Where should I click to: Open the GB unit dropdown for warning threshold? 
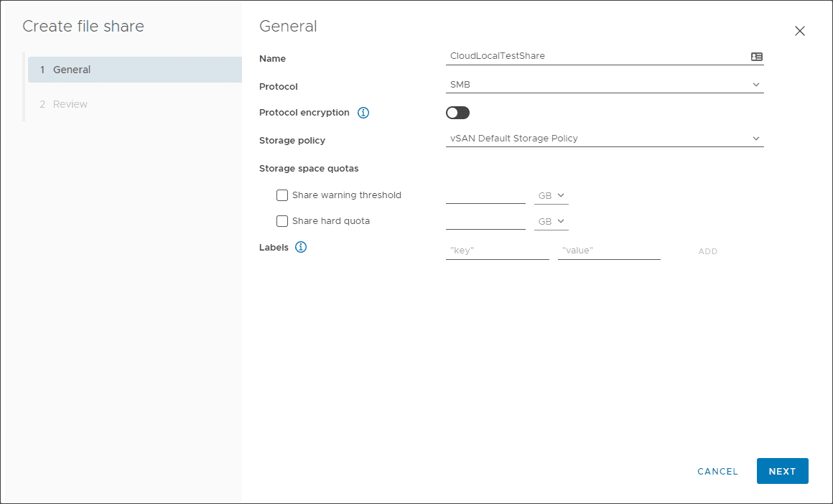(x=551, y=195)
